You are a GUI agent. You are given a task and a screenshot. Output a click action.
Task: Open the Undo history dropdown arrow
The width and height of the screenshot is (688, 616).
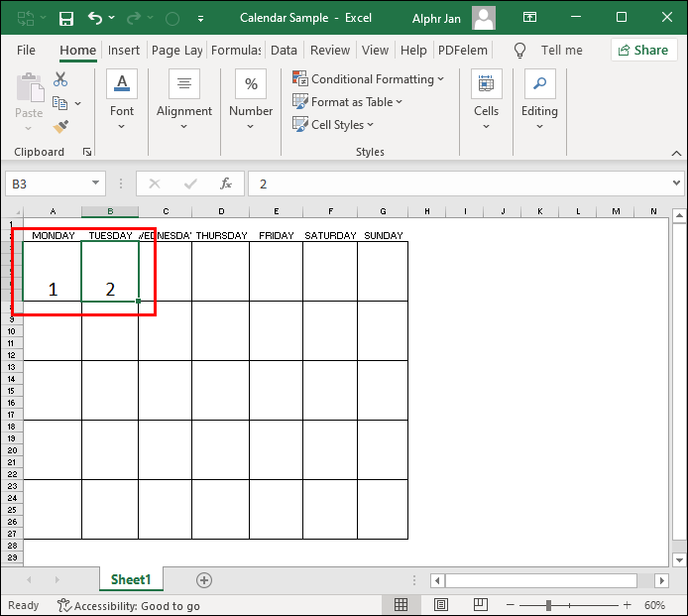click(111, 18)
